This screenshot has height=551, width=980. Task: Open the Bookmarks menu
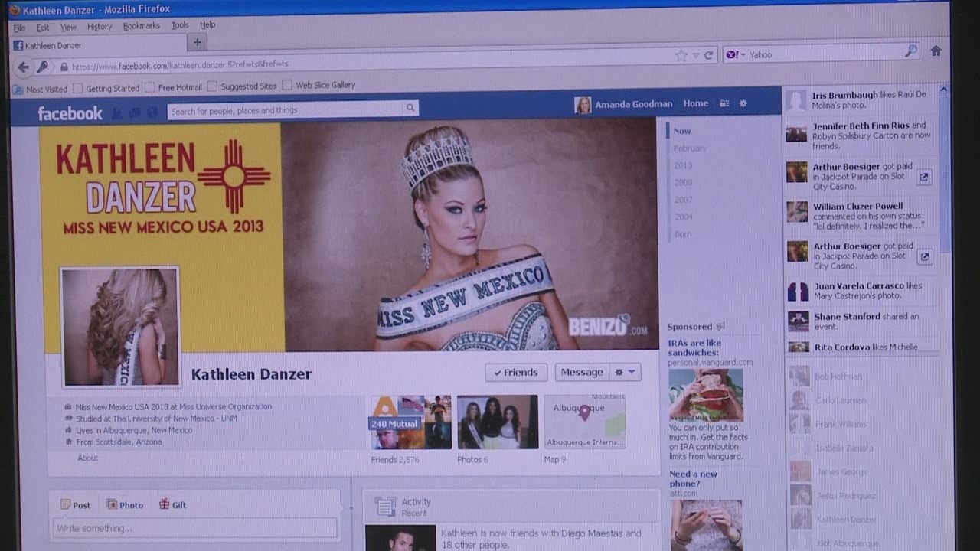pyautogui.click(x=142, y=26)
